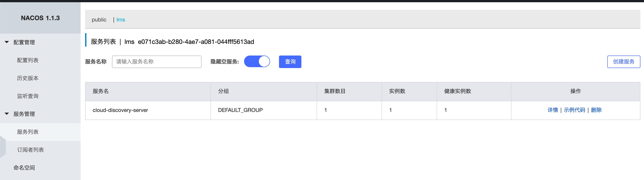Select the cloud-discovery-server service name cell
Image resolution: width=644 pixels, height=180 pixels.
(120, 110)
